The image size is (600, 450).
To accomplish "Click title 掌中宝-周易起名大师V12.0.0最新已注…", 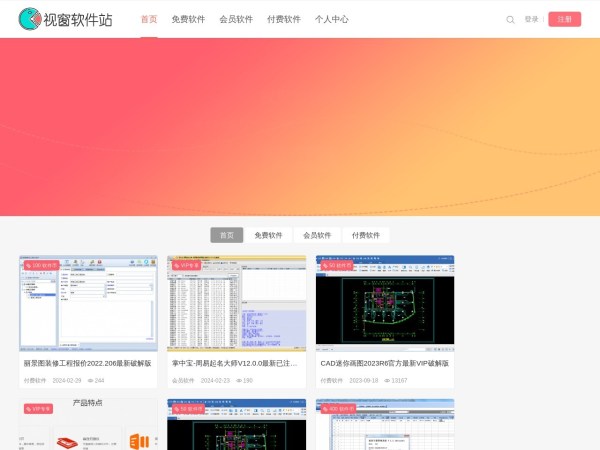I will coord(235,363).
